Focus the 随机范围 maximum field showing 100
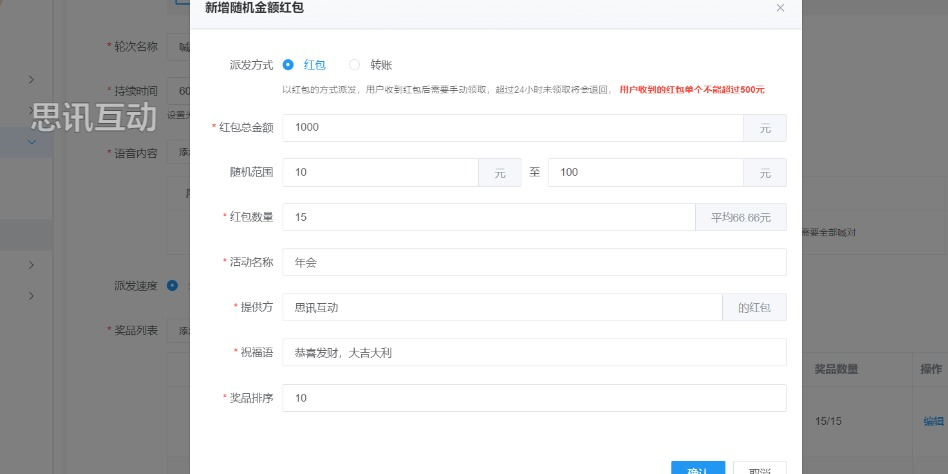 point(645,173)
